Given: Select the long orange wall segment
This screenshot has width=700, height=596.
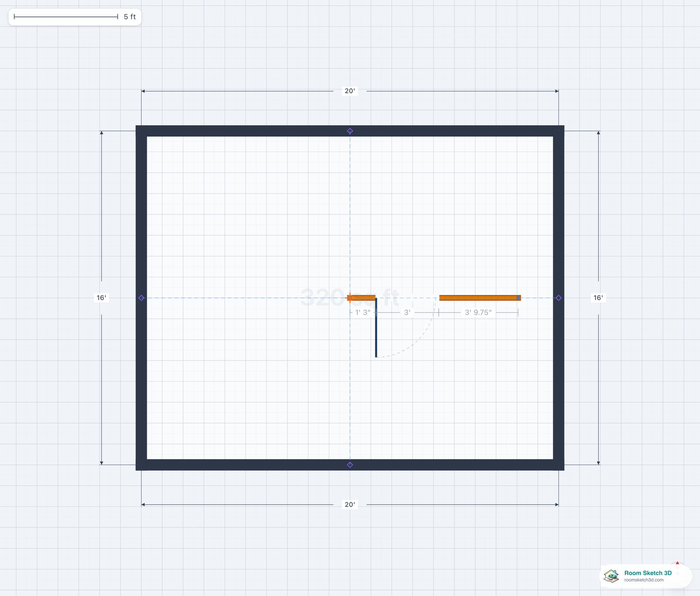Looking at the screenshot, I should click(x=480, y=298).
